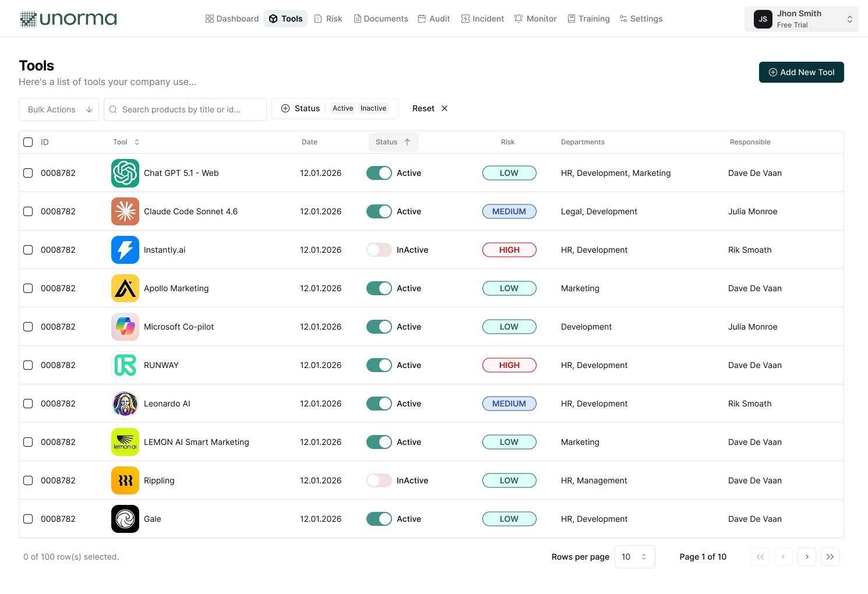Disable the Chat GPT 5.1 active toggle
This screenshot has width=868, height=594.
pyautogui.click(x=379, y=173)
